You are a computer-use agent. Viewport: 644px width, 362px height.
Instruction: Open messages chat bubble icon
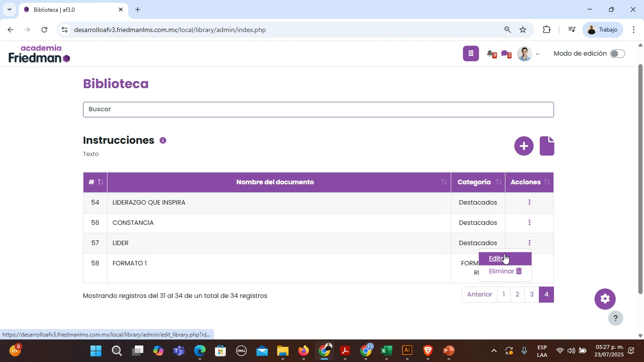tap(505, 54)
